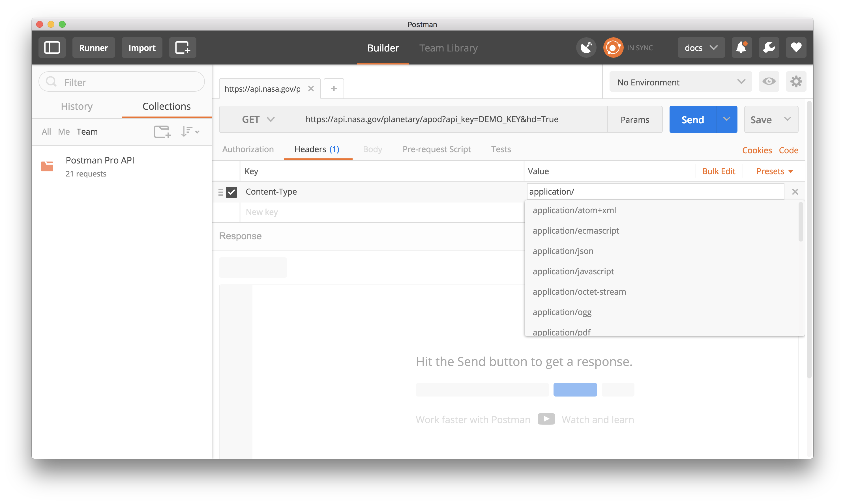Click the Save button

[x=761, y=119]
